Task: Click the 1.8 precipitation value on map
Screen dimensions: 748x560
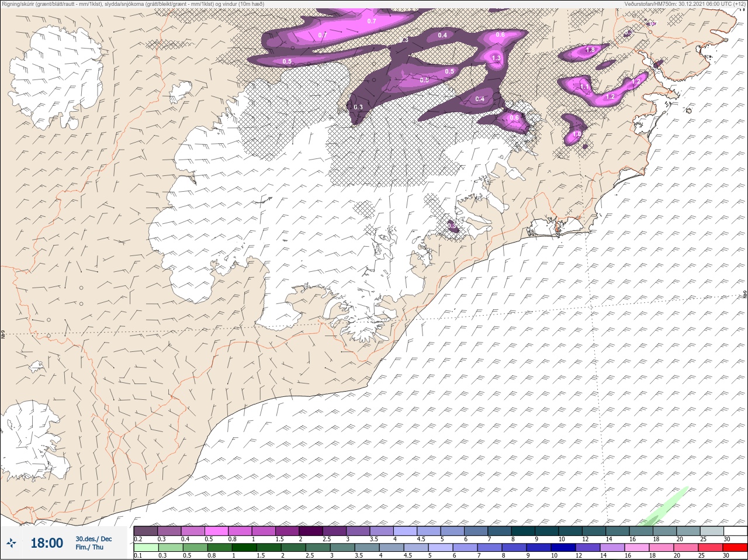Action: click(590, 50)
